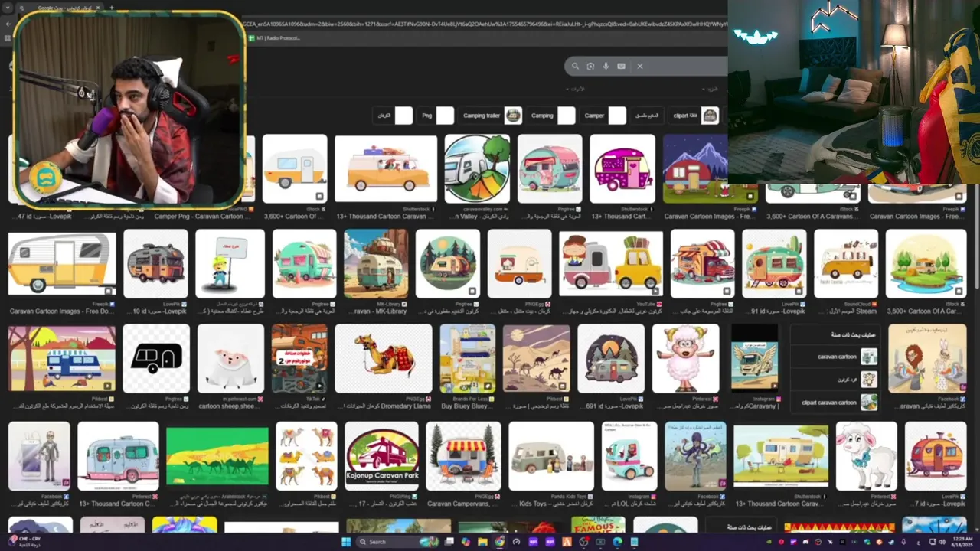This screenshot has height=551, width=980.
Task: Open the octopus cartoon Facebook image
Action: tap(695, 456)
